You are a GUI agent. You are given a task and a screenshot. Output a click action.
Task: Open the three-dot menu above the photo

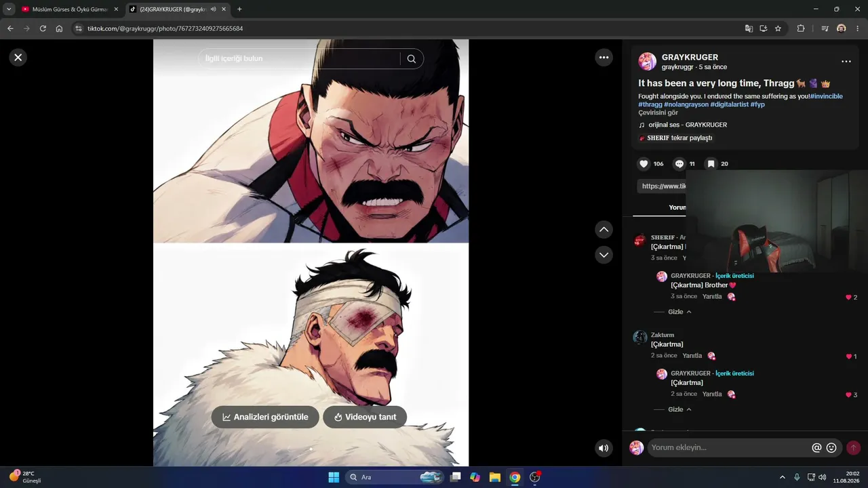604,58
